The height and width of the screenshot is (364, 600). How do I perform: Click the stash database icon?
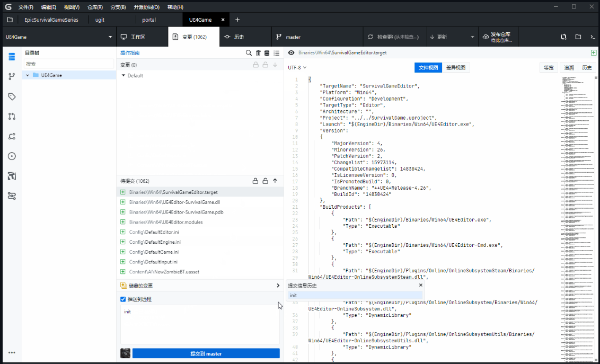267,53
